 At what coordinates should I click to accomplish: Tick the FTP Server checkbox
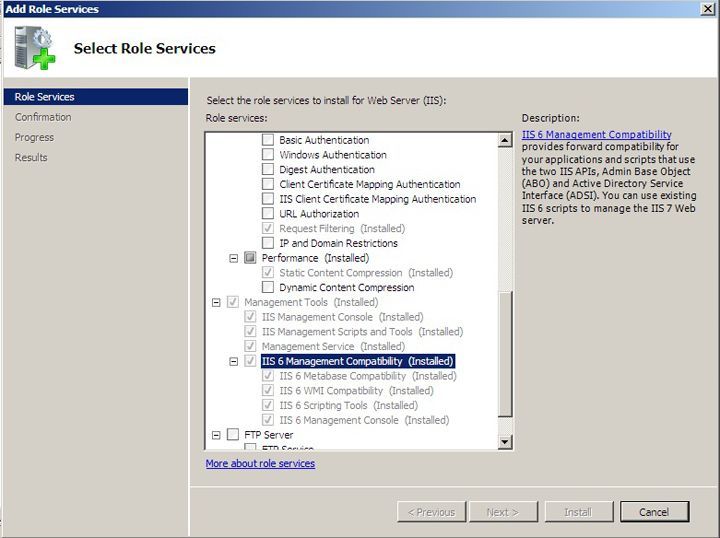coord(233,434)
